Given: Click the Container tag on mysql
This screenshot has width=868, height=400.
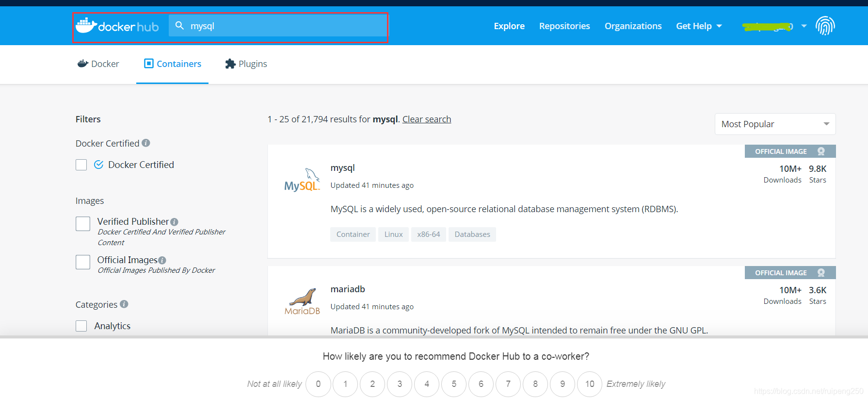Looking at the screenshot, I should [x=353, y=234].
